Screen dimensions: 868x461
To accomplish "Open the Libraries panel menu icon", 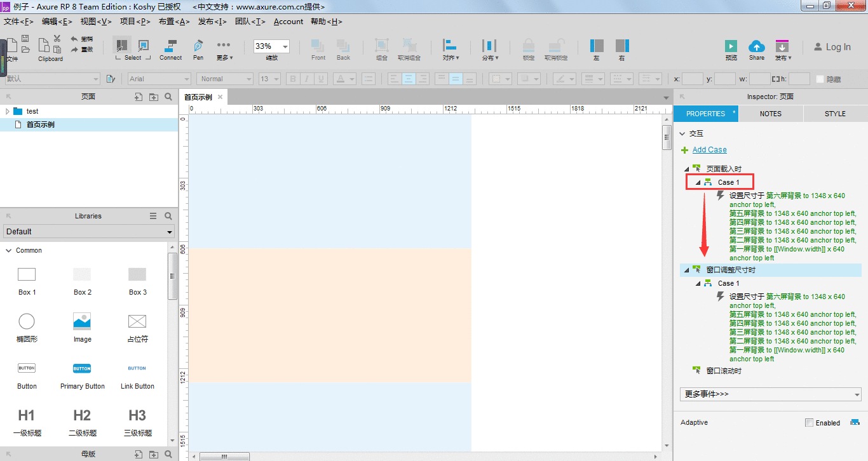I will 153,216.
